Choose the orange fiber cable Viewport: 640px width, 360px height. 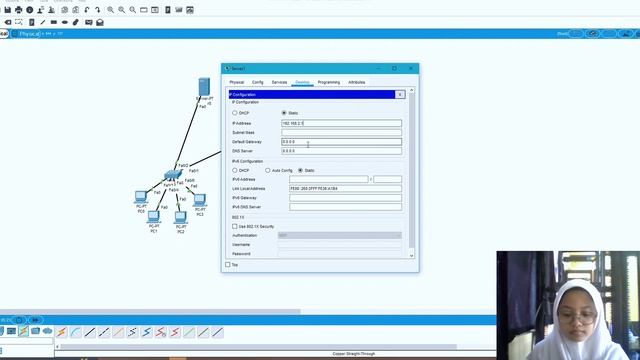coord(118,332)
